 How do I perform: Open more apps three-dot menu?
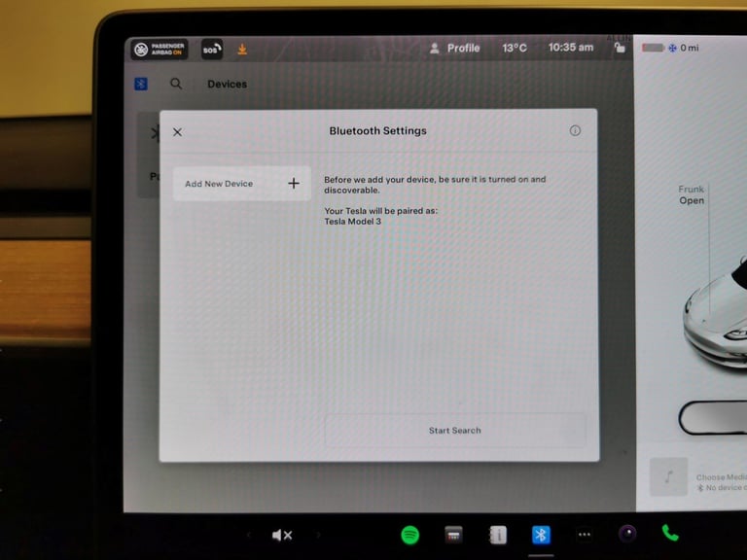[585, 535]
